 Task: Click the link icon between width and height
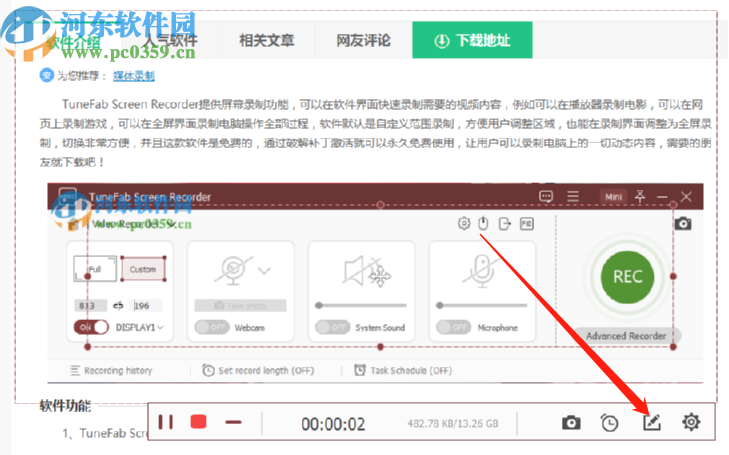[x=118, y=305]
